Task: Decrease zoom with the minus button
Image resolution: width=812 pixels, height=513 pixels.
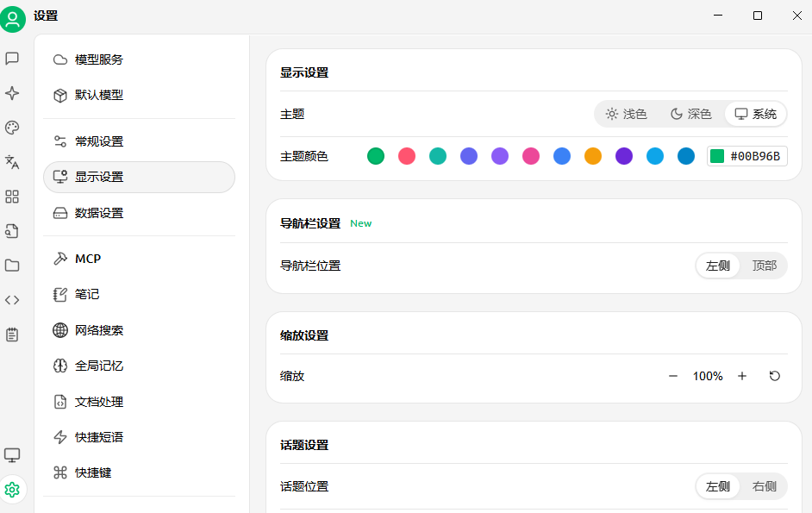Action: point(673,376)
